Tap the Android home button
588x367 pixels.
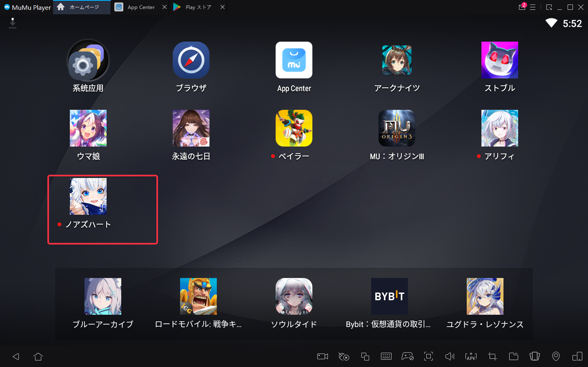(38, 356)
